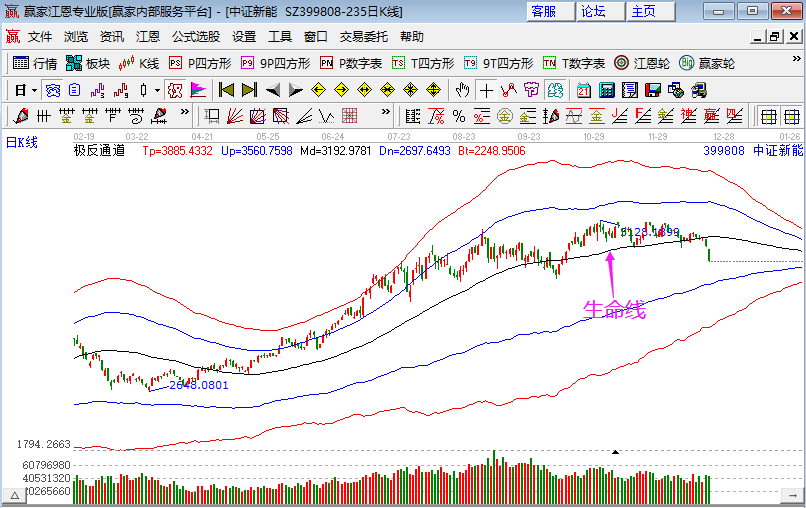Toggle the right grid-window layout button
Viewport: 806px width, 508px height.
[792, 117]
